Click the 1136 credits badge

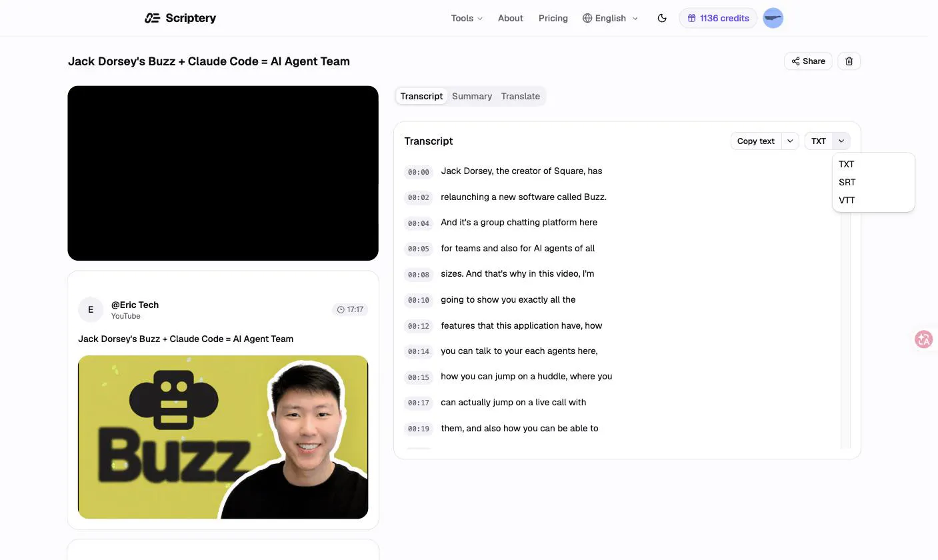pyautogui.click(x=718, y=18)
